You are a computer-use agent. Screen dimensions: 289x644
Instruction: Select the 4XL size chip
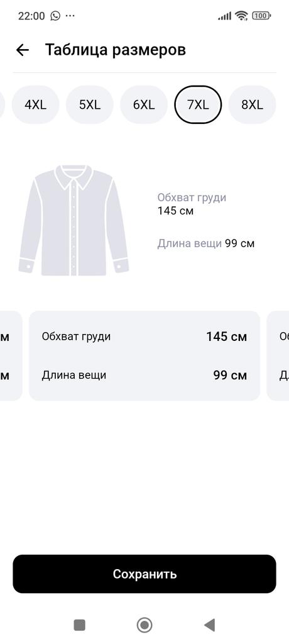tap(35, 105)
